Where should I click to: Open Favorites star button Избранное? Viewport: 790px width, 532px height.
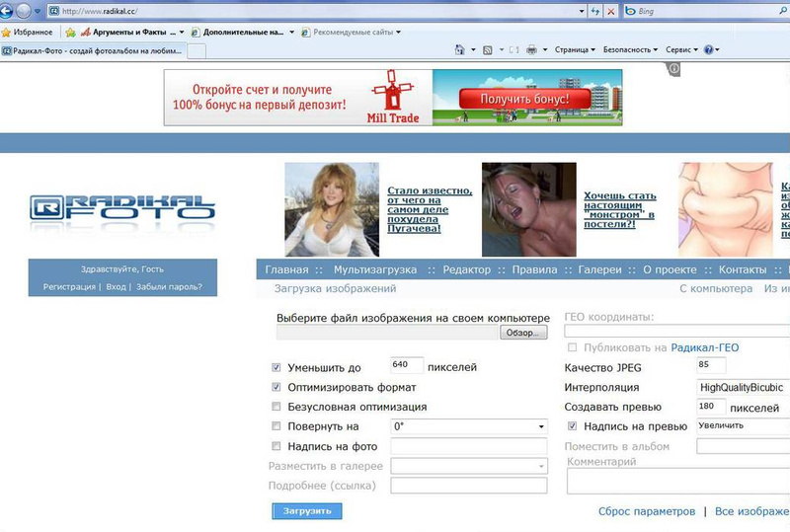(28, 33)
